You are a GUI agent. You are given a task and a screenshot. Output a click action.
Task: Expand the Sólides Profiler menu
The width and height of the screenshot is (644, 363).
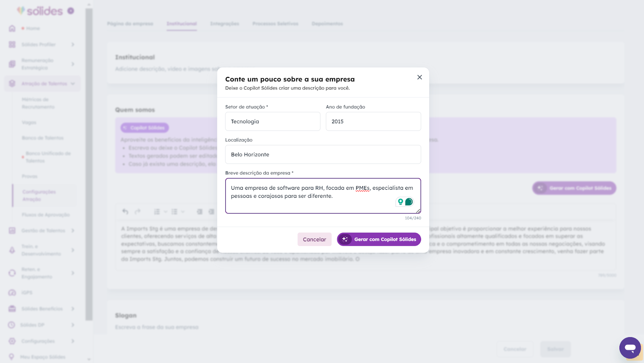click(x=73, y=44)
